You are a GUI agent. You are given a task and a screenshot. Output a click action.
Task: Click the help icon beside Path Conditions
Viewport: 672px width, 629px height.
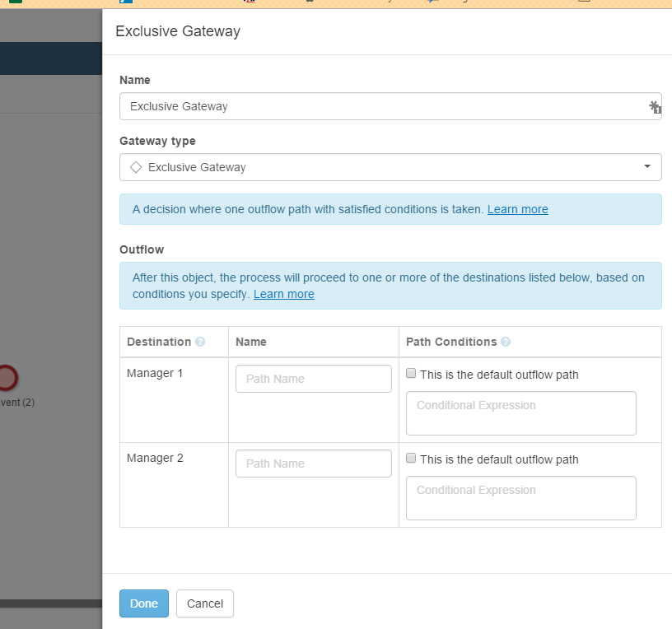506,342
